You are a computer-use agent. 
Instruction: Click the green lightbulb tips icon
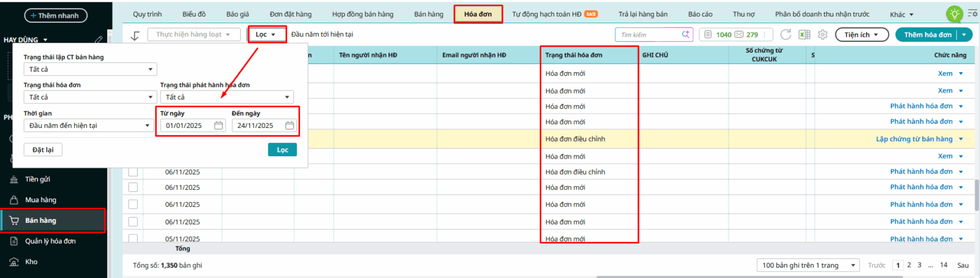click(954, 13)
